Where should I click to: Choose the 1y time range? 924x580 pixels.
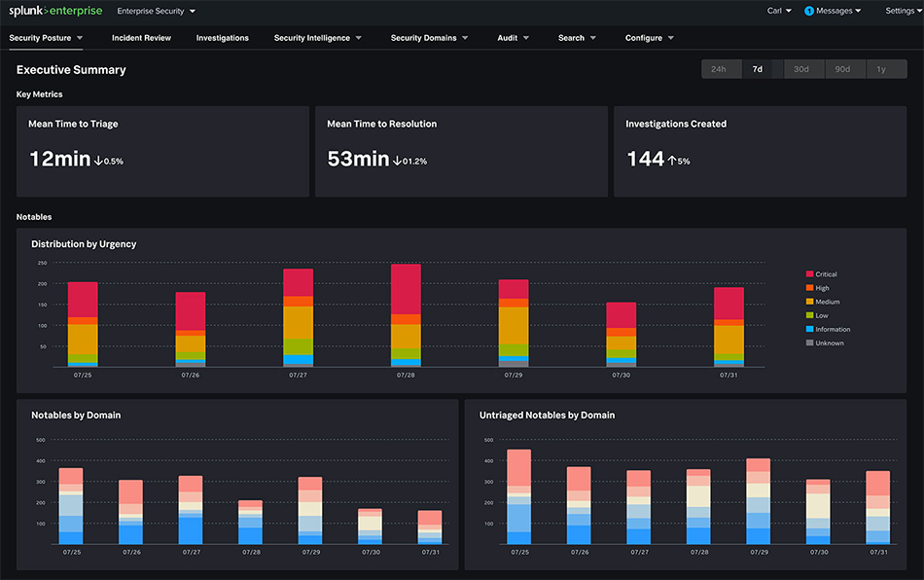click(x=881, y=69)
